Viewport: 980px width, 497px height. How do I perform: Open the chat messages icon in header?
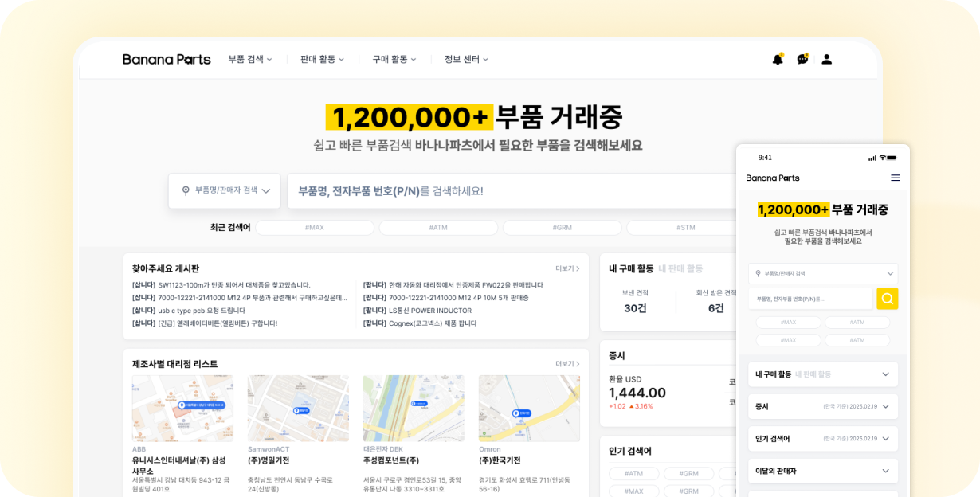coord(802,59)
